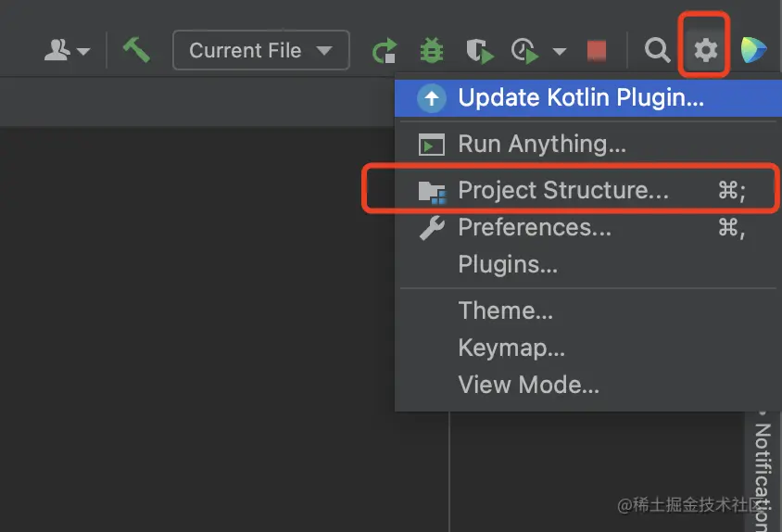The height and width of the screenshot is (532, 782).
Task: Click the green Debug bug icon
Action: (432, 50)
